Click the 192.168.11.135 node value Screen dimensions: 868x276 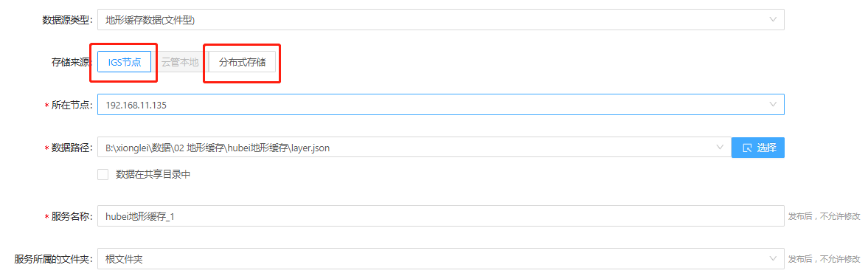coord(136,104)
